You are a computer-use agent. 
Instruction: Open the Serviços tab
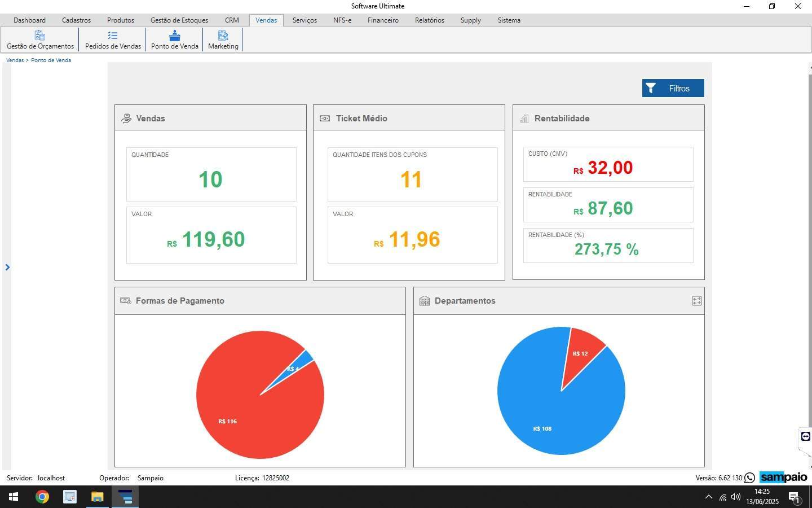coord(304,20)
